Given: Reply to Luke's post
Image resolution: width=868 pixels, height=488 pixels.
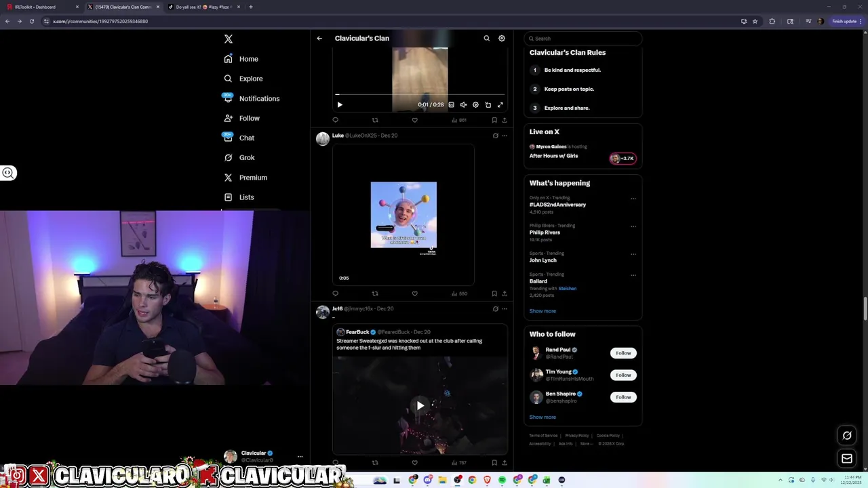Looking at the screenshot, I should [335, 293].
